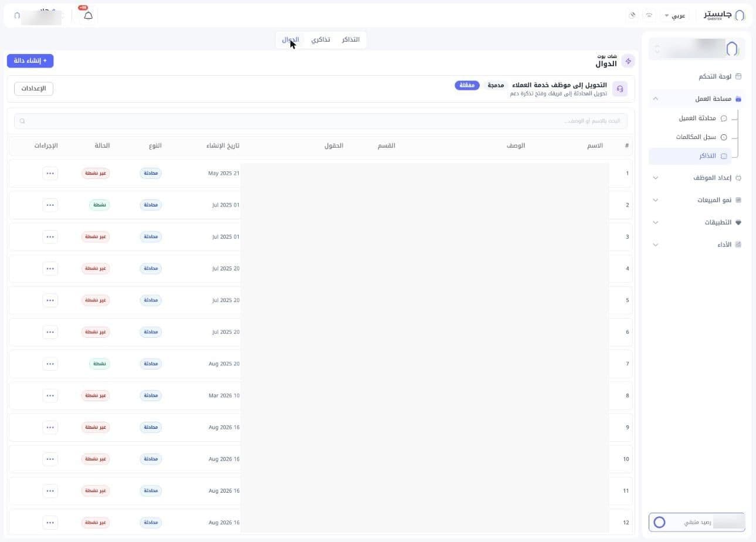
Task: Select the الدوال tab
Action: (x=290, y=40)
